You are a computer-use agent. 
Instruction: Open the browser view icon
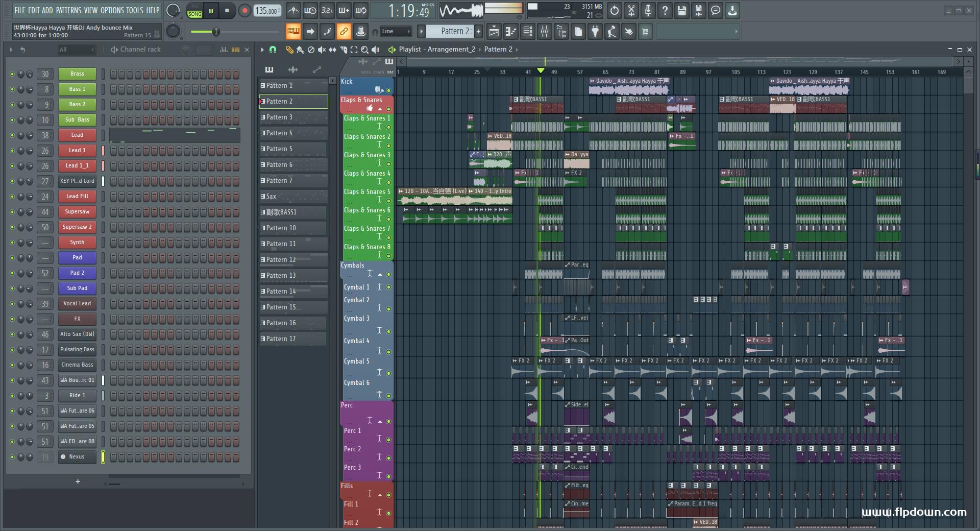pyautogui.click(x=561, y=32)
